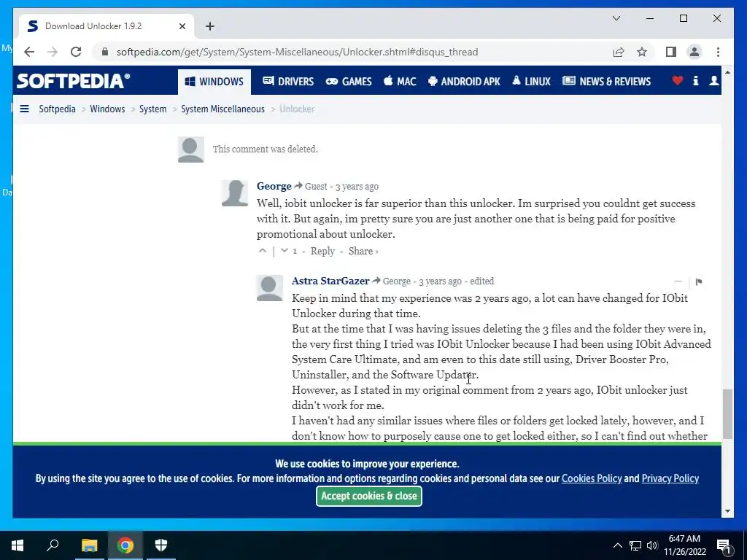The image size is (747, 560).
Task: Click the padlock site info icon
Action: coord(105,52)
